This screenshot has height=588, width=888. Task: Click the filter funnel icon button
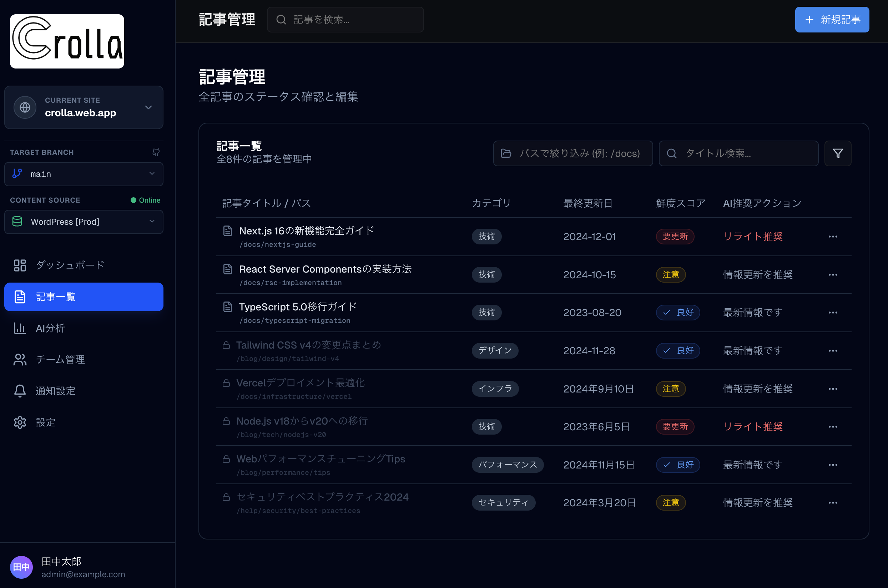pyautogui.click(x=837, y=153)
